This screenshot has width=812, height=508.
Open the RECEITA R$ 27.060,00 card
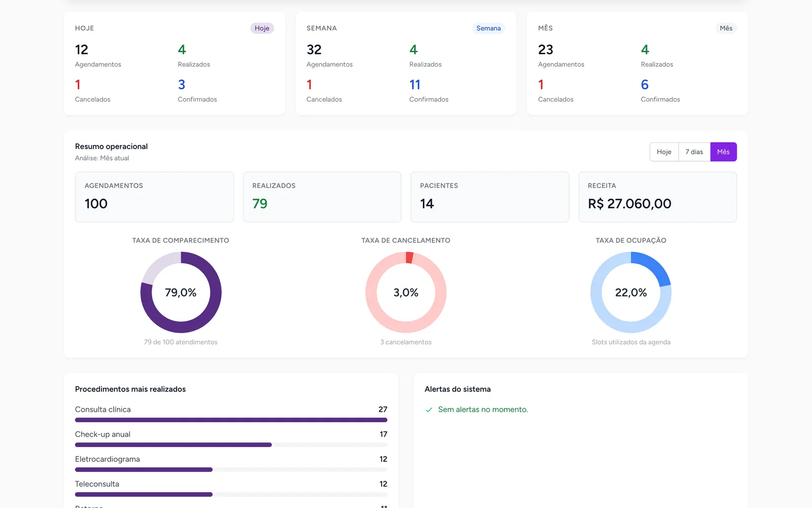pyautogui.click(x=658, y=197)
